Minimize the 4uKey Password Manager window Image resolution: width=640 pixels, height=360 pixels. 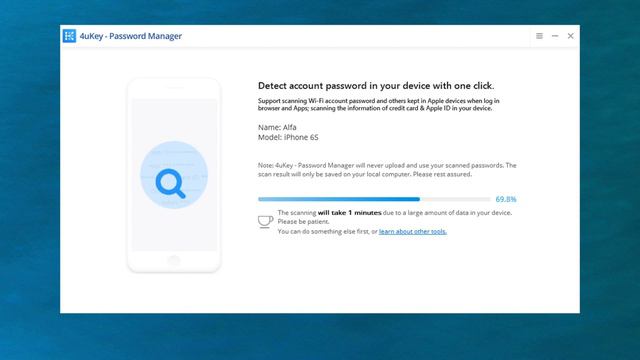point(555,36)
